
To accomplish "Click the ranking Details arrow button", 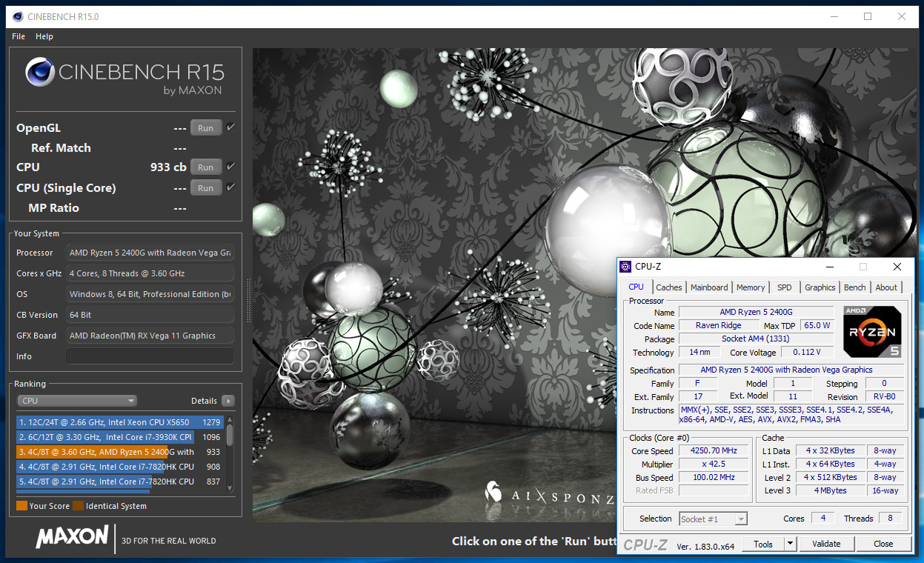I will (228, 401).
